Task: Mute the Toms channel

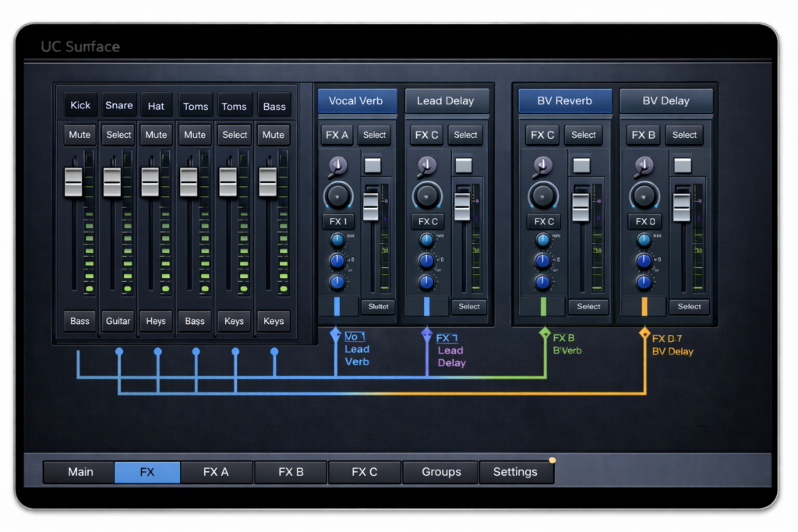Action: [195, 134]
